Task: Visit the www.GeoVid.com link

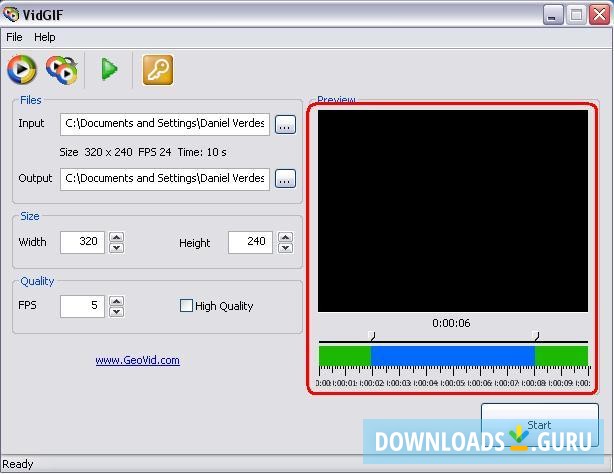Action: tap(137, 360)
